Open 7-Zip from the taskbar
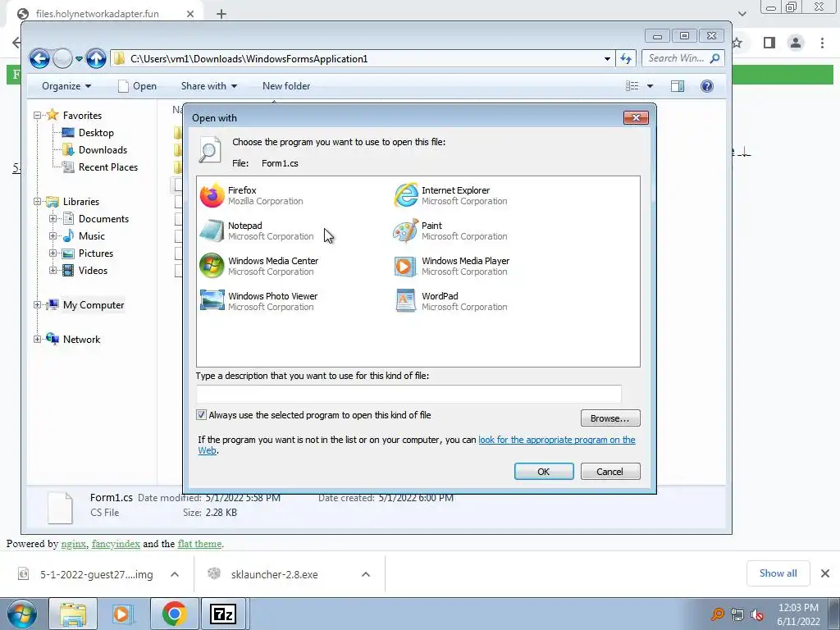 pyautogui.click(x=223, y=614)
